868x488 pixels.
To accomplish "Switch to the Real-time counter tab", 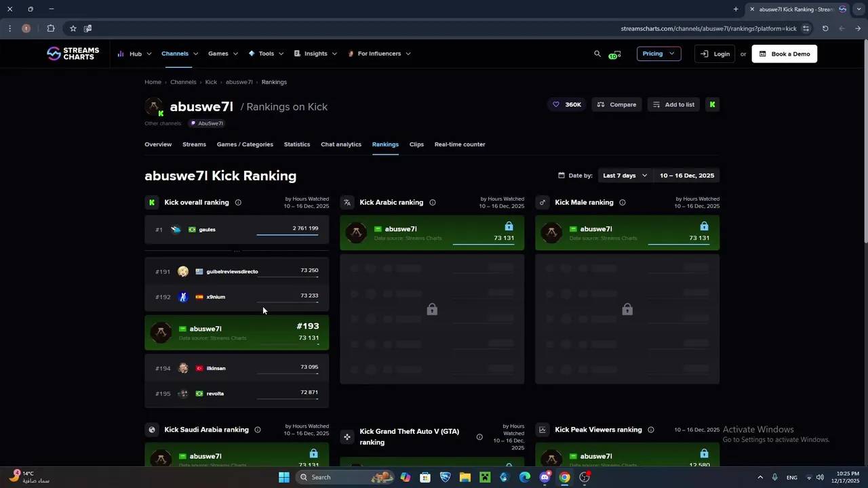I will tap(460, 144).
